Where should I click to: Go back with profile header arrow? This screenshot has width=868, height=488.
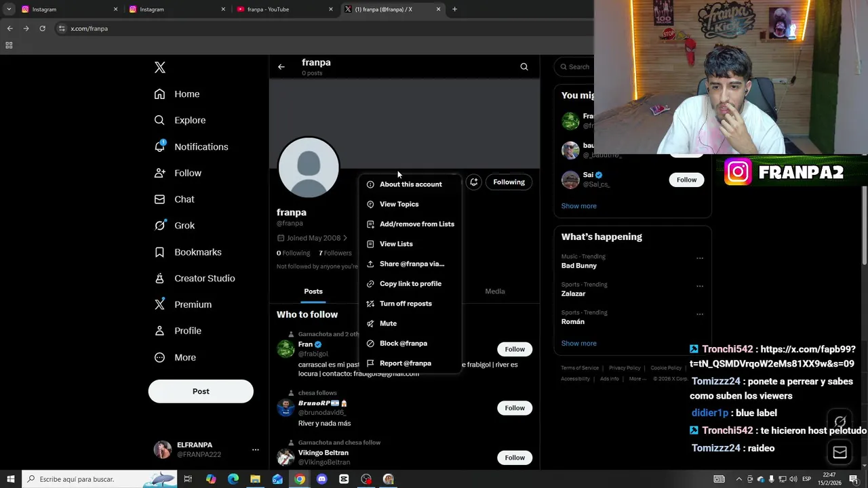[281, 66]
